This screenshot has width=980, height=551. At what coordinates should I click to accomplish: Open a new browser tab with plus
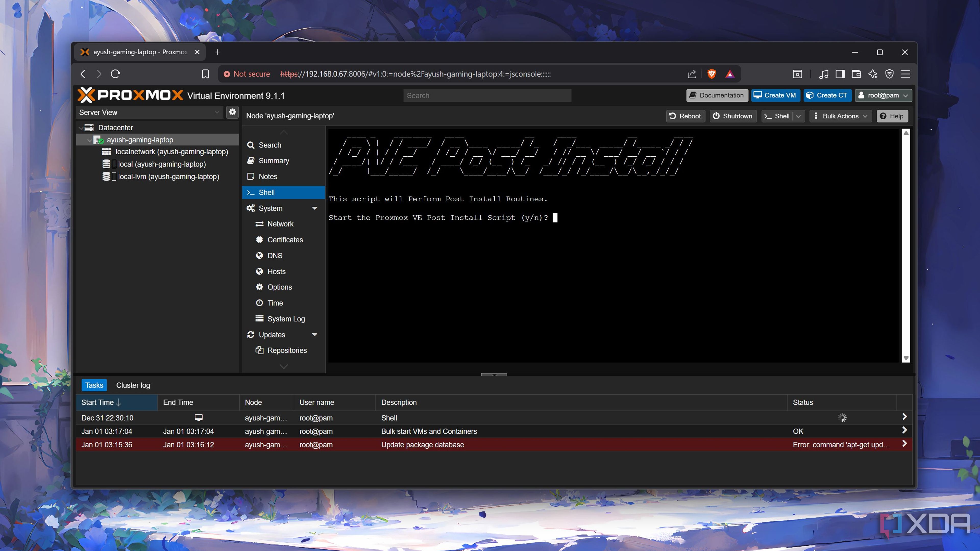217,52
